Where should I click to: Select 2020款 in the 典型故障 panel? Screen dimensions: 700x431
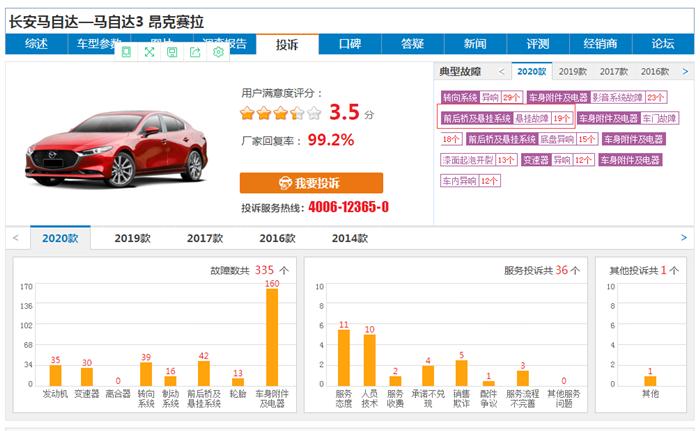pyautogui.click(x=532, y=71)
